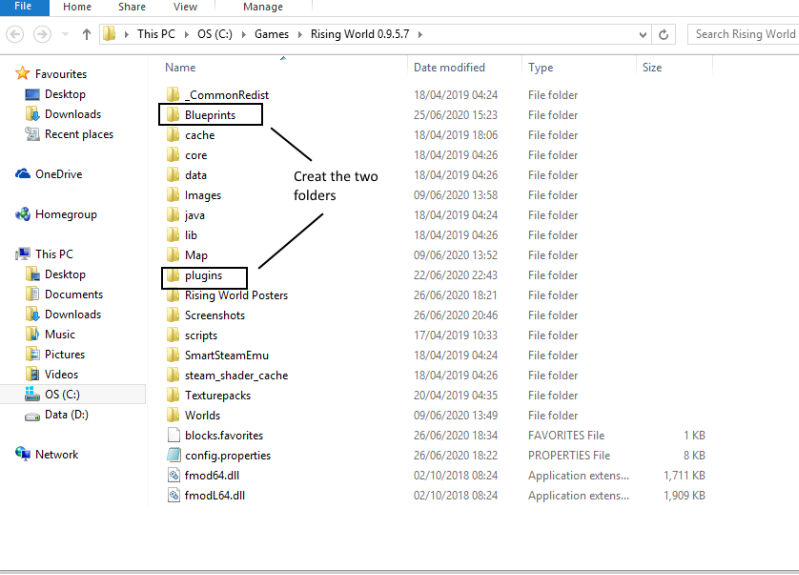799x575 pixels.
Task: Open Network in the navigation pane
Action: point(56,454)
